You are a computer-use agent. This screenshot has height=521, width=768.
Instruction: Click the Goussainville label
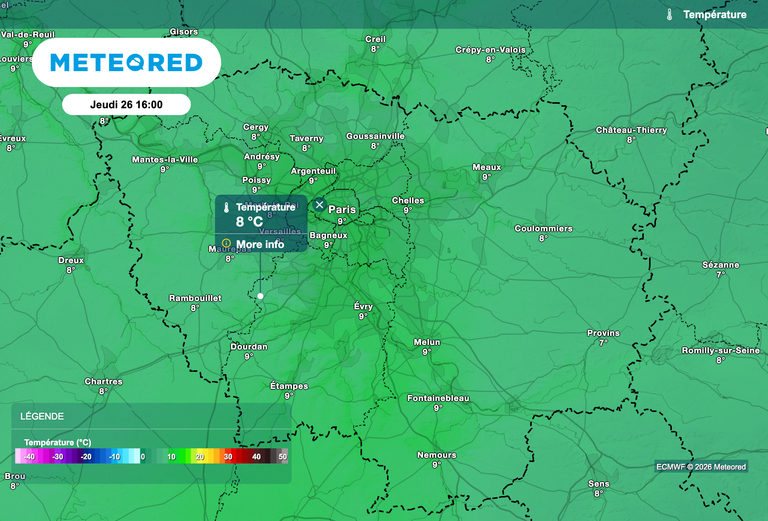tap(375, 136)
